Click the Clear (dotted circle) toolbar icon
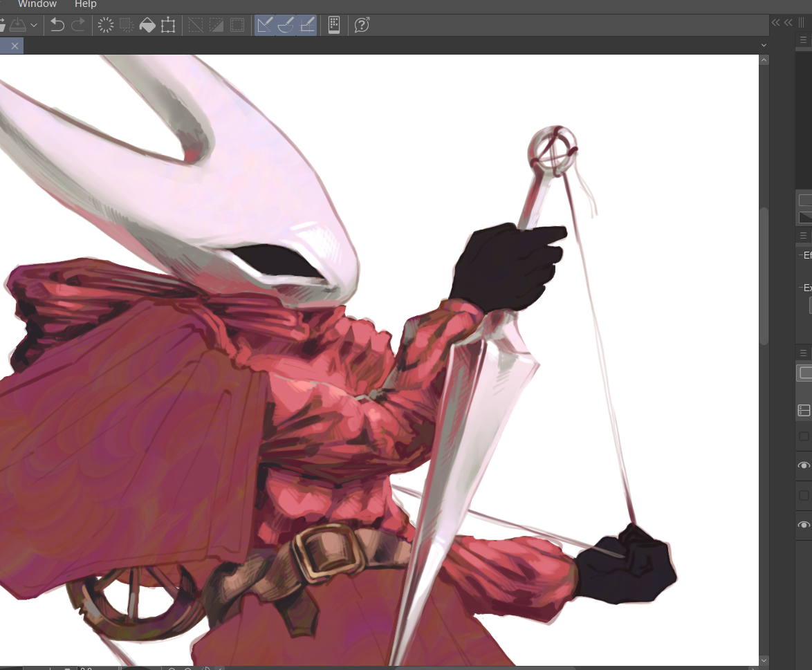 pos(106,26)
